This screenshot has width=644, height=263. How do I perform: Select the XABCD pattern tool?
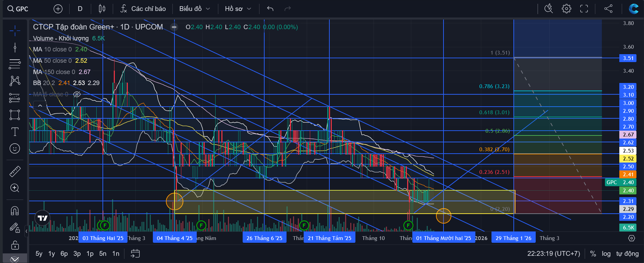(15, 81)
